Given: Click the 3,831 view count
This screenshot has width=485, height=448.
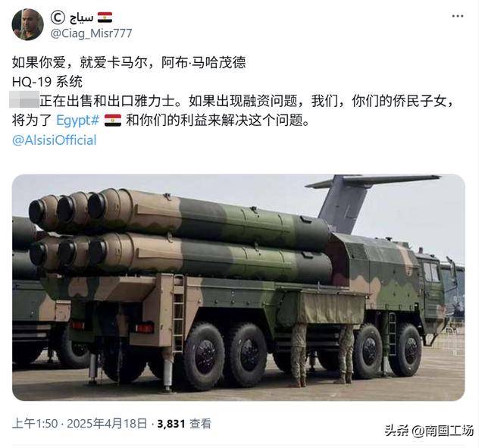Looking at the screenshot, I should [171, 424].
